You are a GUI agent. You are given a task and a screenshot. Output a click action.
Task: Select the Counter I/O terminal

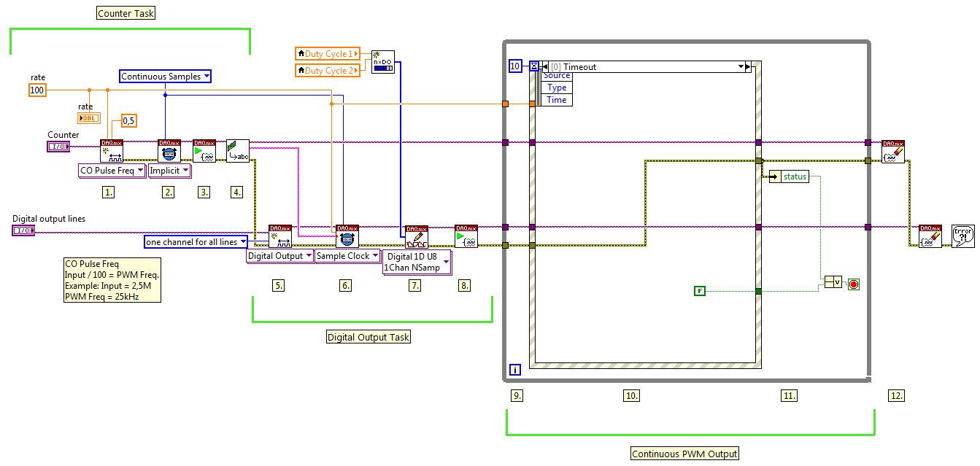58,147
